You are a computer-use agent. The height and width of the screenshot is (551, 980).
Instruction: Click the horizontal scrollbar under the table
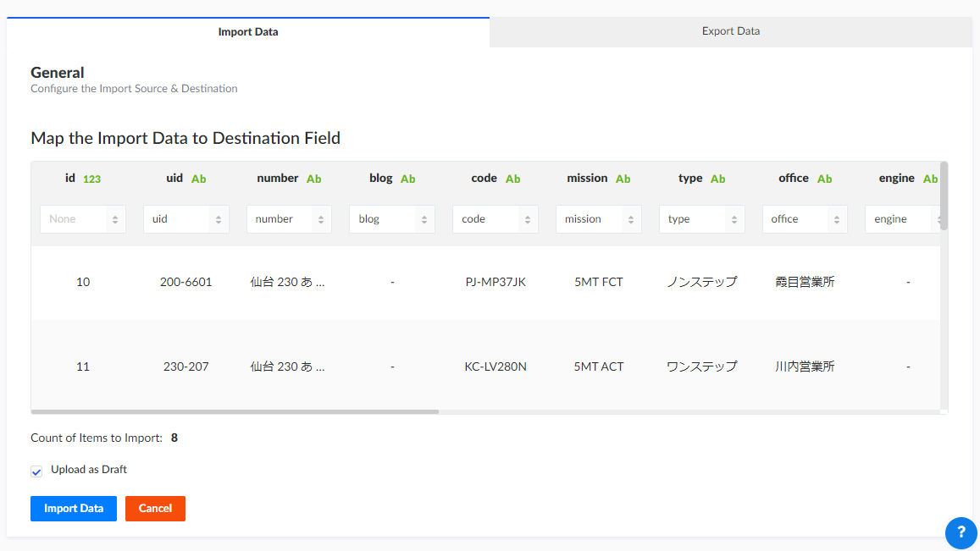(235, 412)
